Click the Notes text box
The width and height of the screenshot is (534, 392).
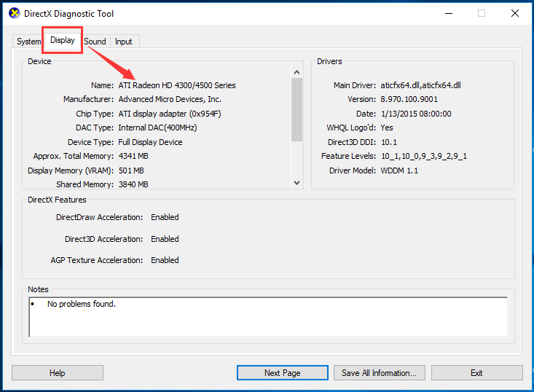tap(268, 317)
